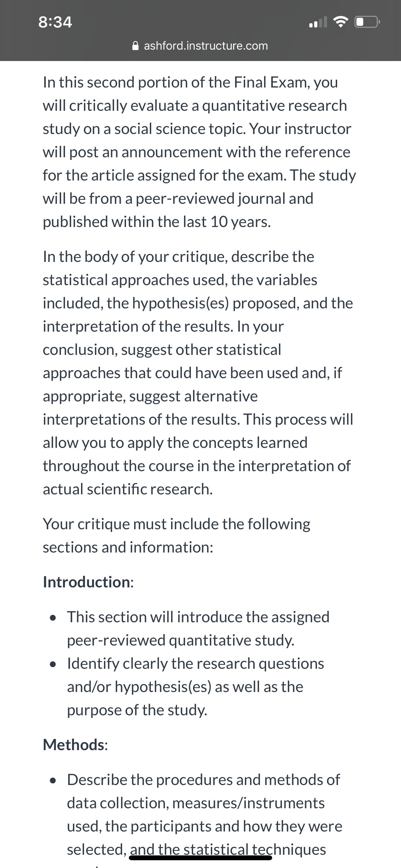Click the line "Your critique must include the following"
Screen dimensions: 401x868
point(177,524)
